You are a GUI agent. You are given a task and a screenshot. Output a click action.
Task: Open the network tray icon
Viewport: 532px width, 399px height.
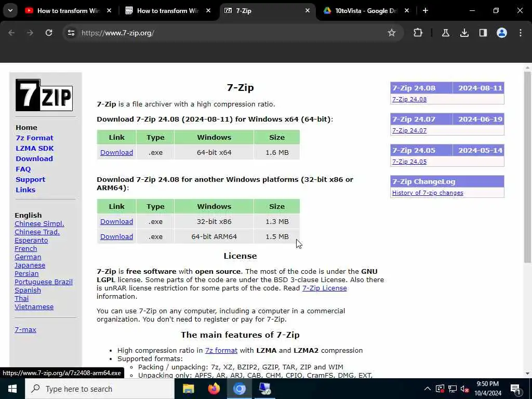click(x=453, y=389)
